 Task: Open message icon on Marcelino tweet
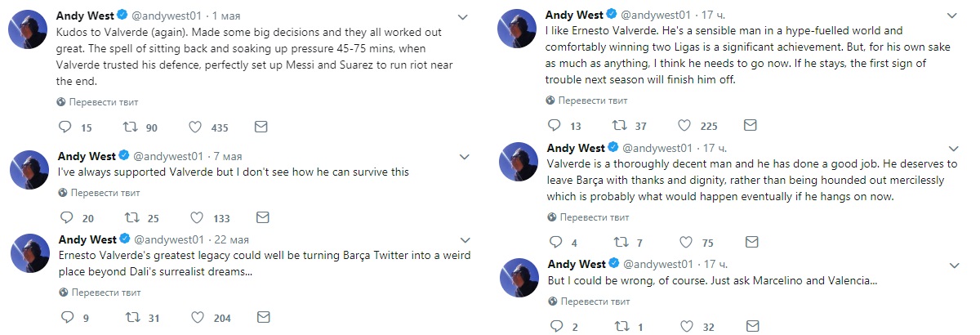pos(751,327)
